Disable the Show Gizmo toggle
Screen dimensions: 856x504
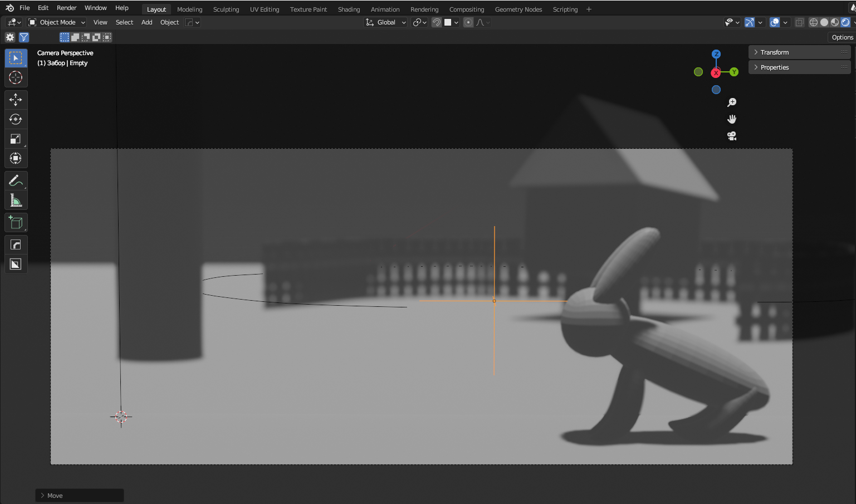(x=750, y=22)
